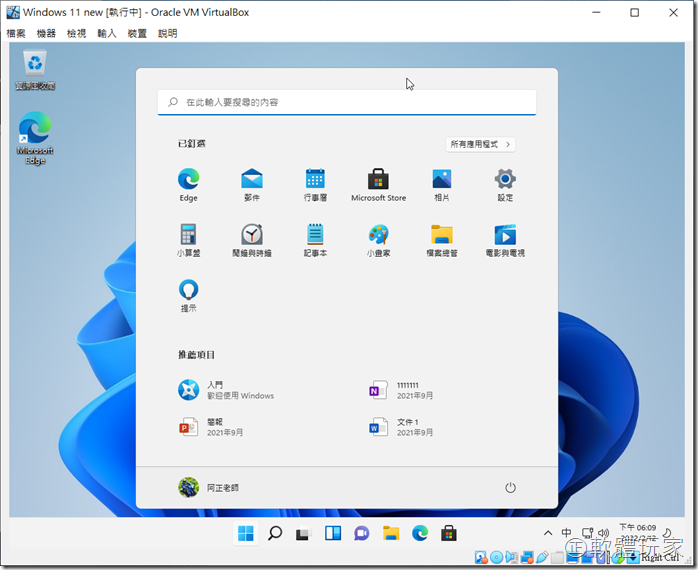Open the 阿正老師 user account menu
The width and height of the screenshot is (698, 570).
(x=209, y=487)
